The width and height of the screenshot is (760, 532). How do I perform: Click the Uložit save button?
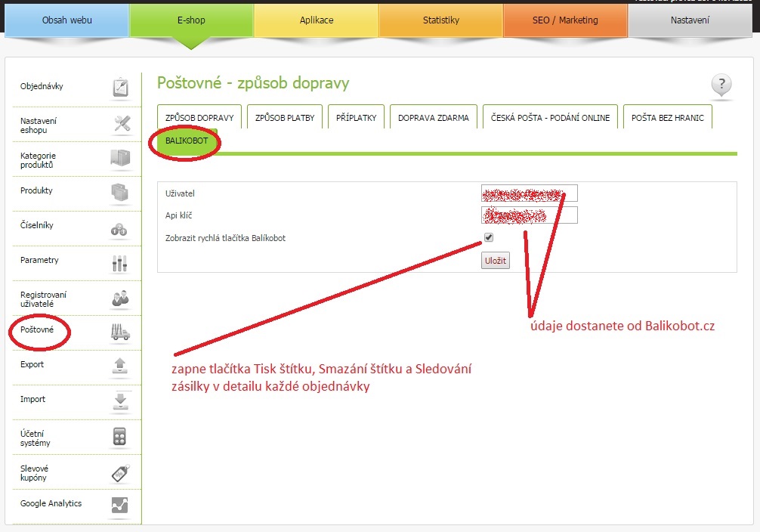coord(496,261)
